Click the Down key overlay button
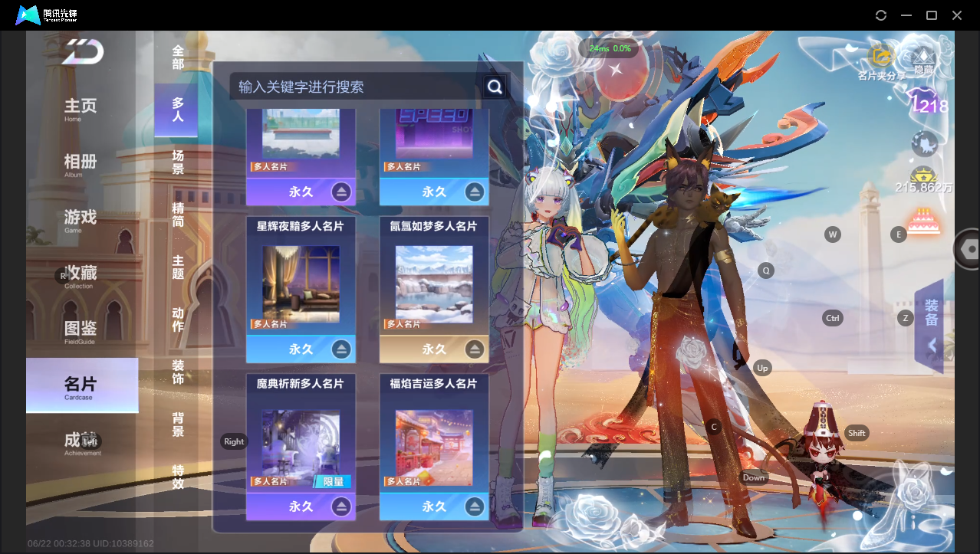 click(754, 477)
